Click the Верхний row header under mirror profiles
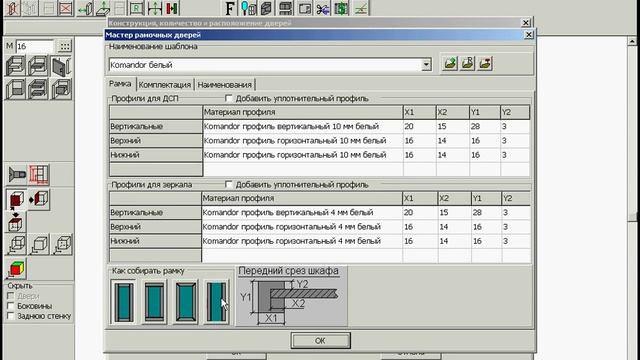640x360 pixels. [x=155, y=227]
